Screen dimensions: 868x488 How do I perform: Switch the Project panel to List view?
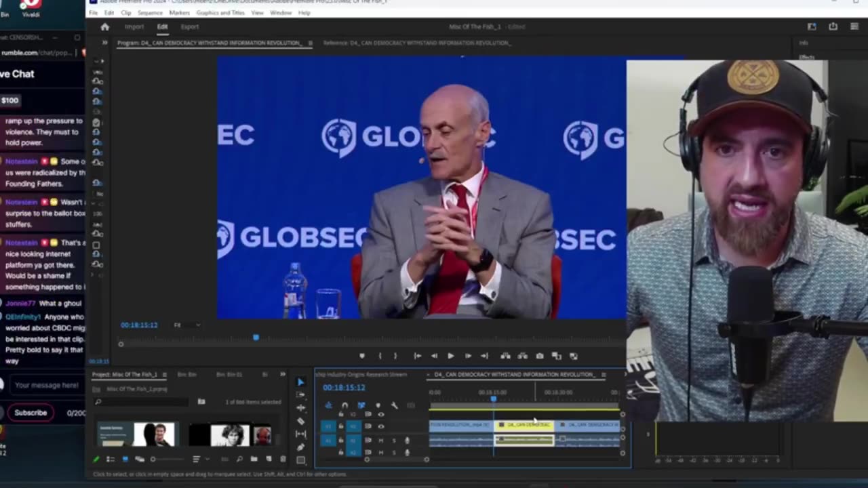[x=111, y=459]
